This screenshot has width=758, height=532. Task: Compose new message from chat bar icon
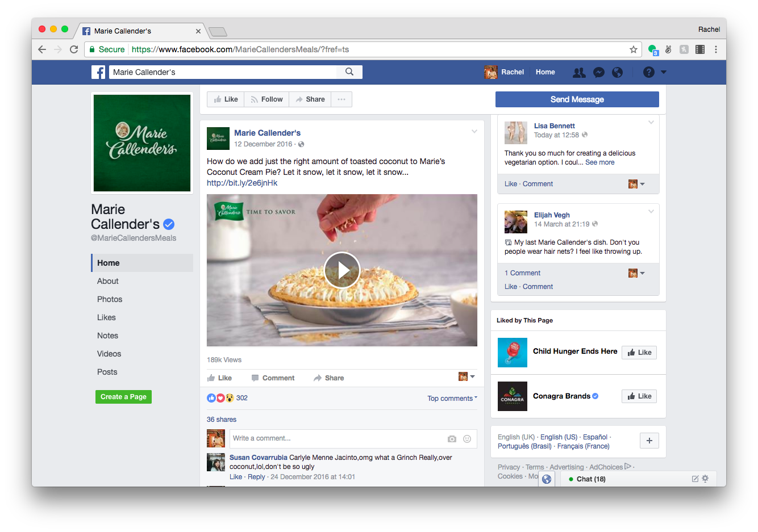(x=695, y=479)
